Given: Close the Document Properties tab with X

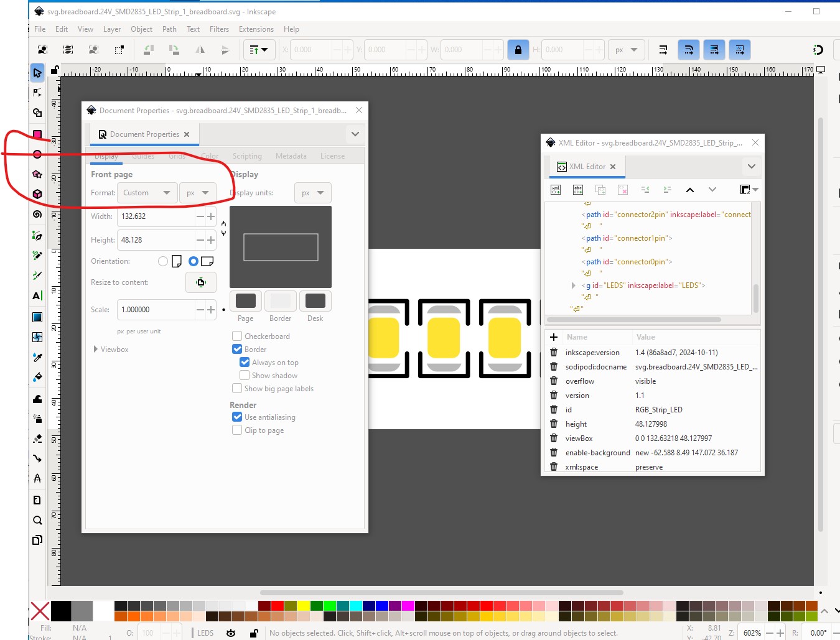Looking at the screenshot, I should tap(187, 134).
